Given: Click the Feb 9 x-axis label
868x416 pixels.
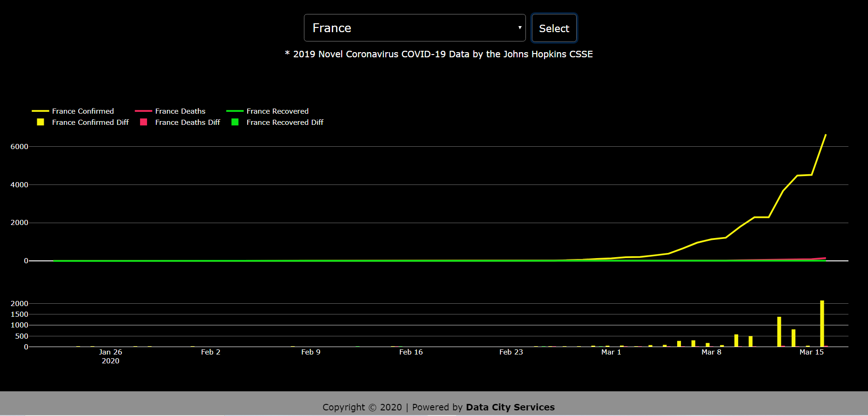Looking at the screenshot, I should point(310,352).
